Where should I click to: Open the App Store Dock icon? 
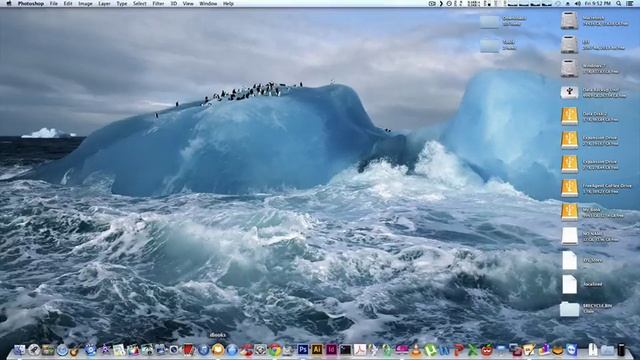click(232, 350)
